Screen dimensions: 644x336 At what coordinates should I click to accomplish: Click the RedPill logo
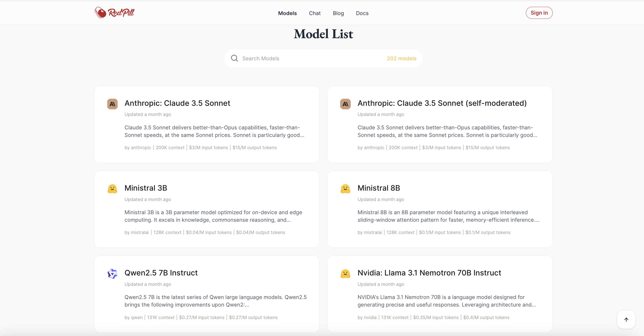[114, 13]
